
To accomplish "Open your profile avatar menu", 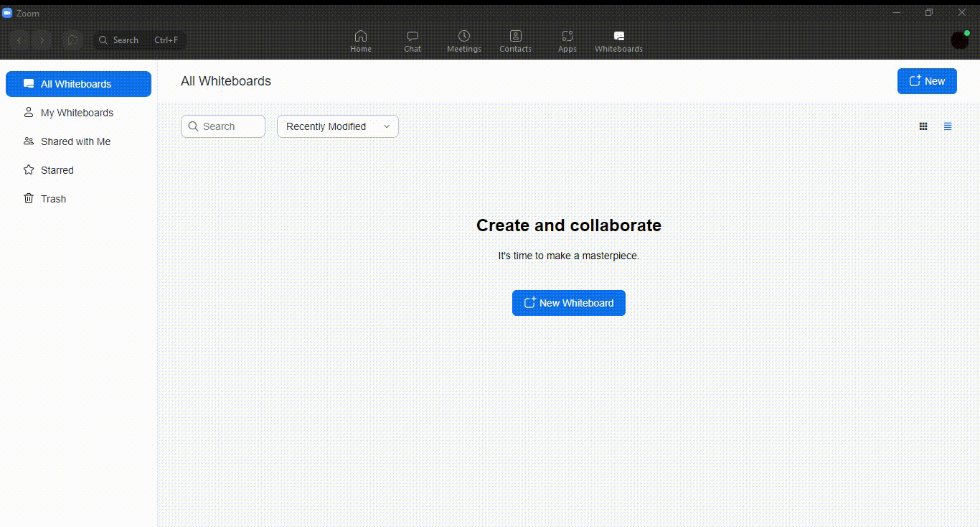I will tap(960, 40).
